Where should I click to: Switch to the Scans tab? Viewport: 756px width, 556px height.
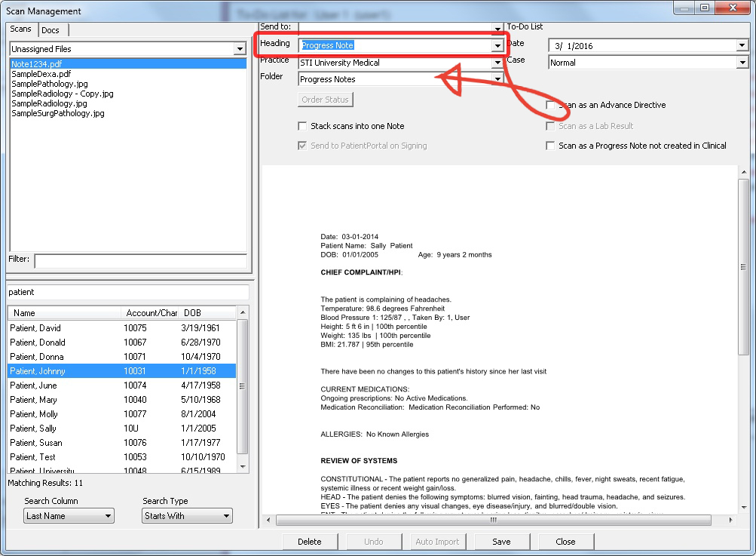[21, 29]
